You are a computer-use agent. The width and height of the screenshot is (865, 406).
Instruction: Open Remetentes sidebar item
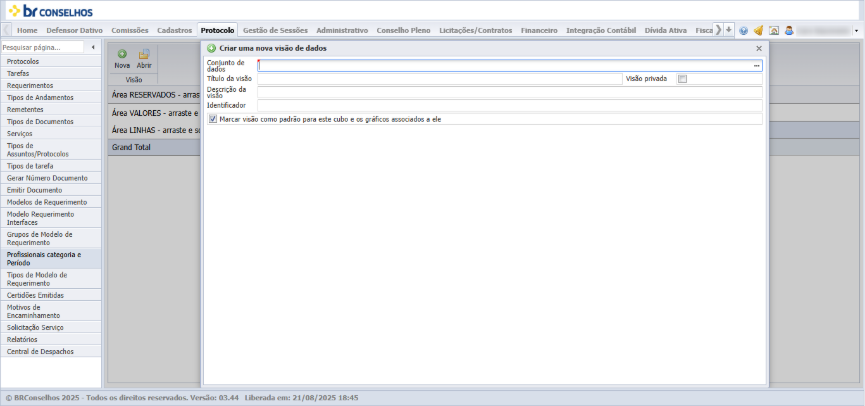51,110
